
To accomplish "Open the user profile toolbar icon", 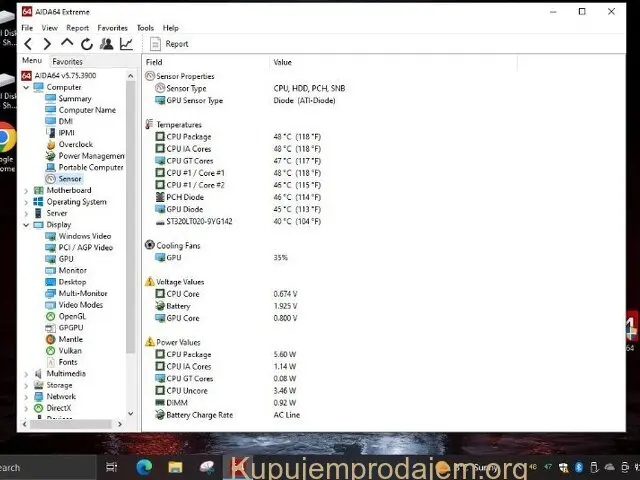I will (106, 44).
